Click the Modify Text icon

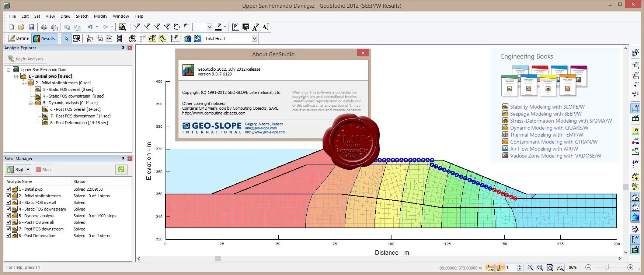[x=265, y=27]
